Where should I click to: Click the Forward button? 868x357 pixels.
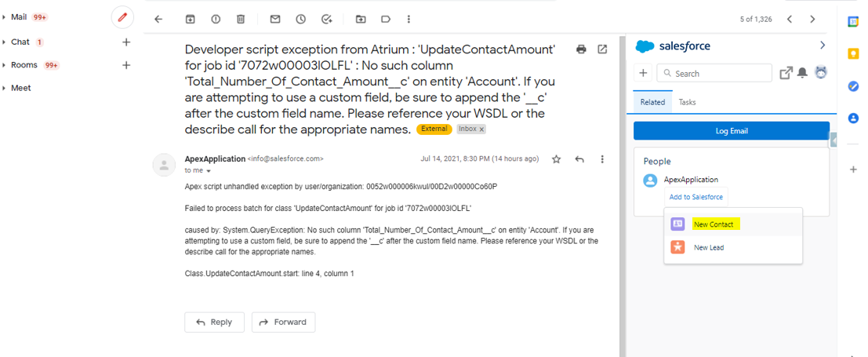283,322
